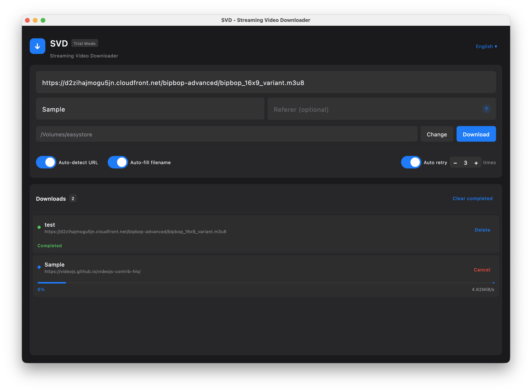Click the Sample download progress bar at 6%
The width and height of the screenshot is (532, 392).
[x=52, y=283]
